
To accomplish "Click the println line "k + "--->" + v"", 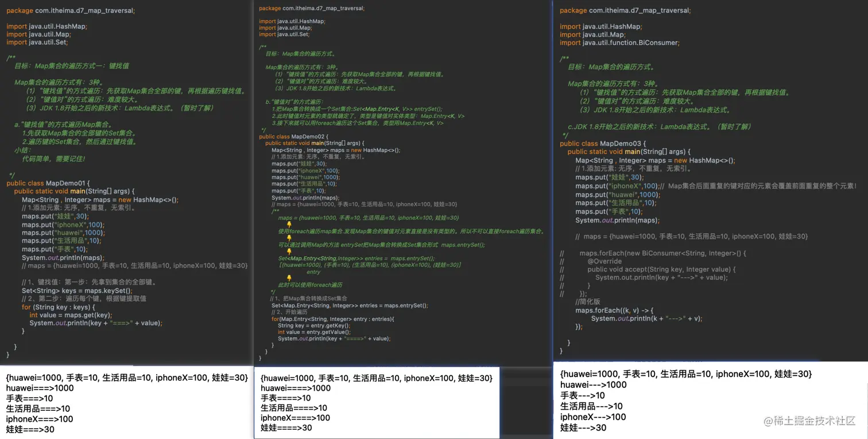I will tap(646, 318).
